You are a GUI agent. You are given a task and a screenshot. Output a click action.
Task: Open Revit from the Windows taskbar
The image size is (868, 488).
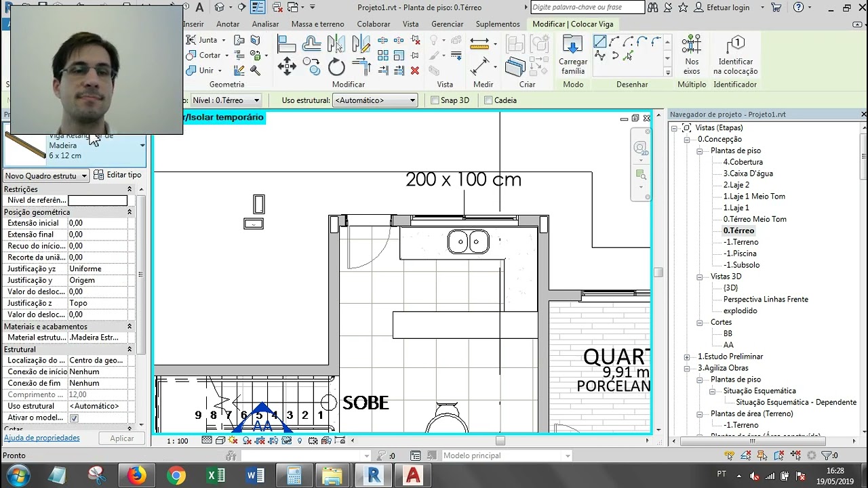[x=374, y=476]
